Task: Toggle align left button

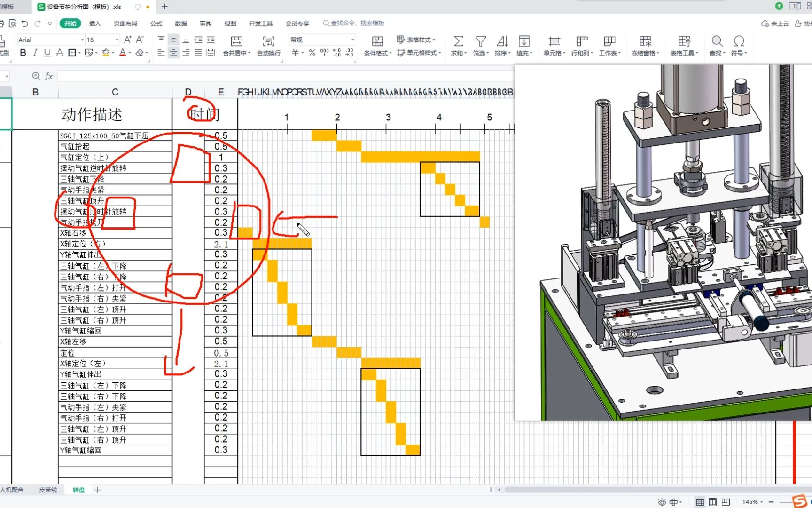Action: tap(161, 53)
